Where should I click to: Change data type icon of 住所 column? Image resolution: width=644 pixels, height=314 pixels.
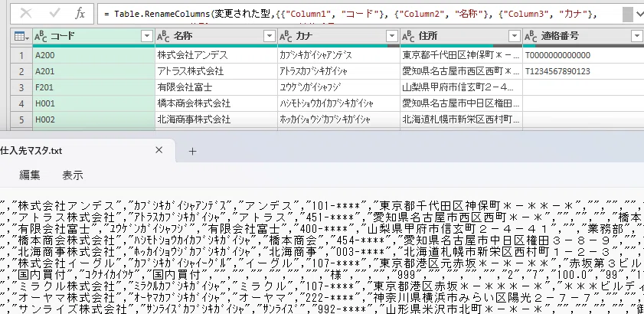408,37
